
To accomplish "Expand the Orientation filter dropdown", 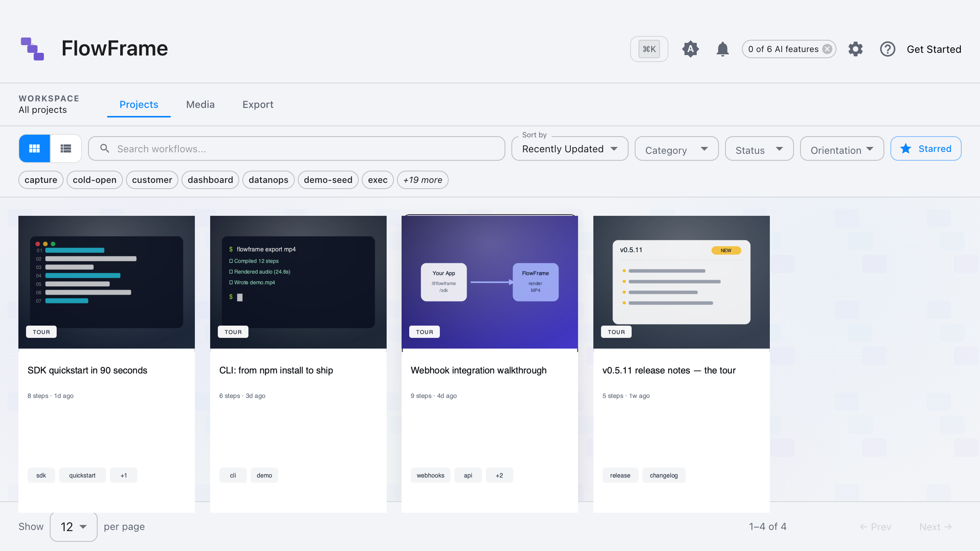I will coord(842,148).
